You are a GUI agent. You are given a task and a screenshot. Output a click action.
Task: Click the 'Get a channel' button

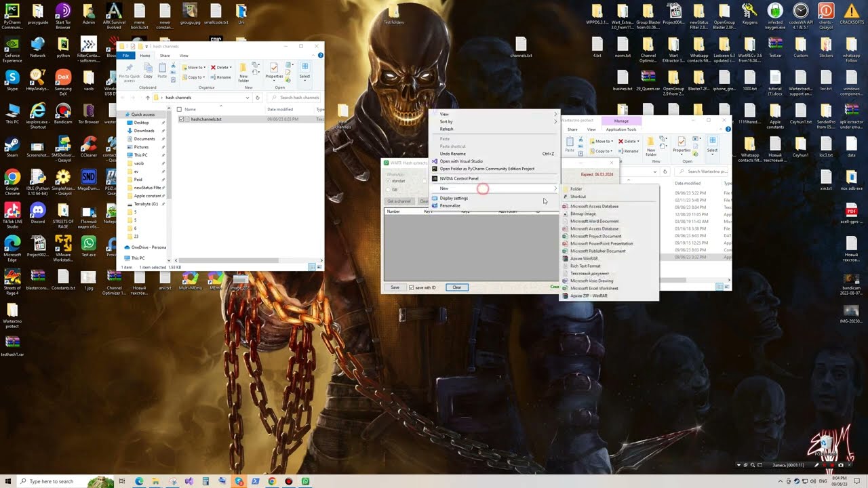[x=399, y=201]
